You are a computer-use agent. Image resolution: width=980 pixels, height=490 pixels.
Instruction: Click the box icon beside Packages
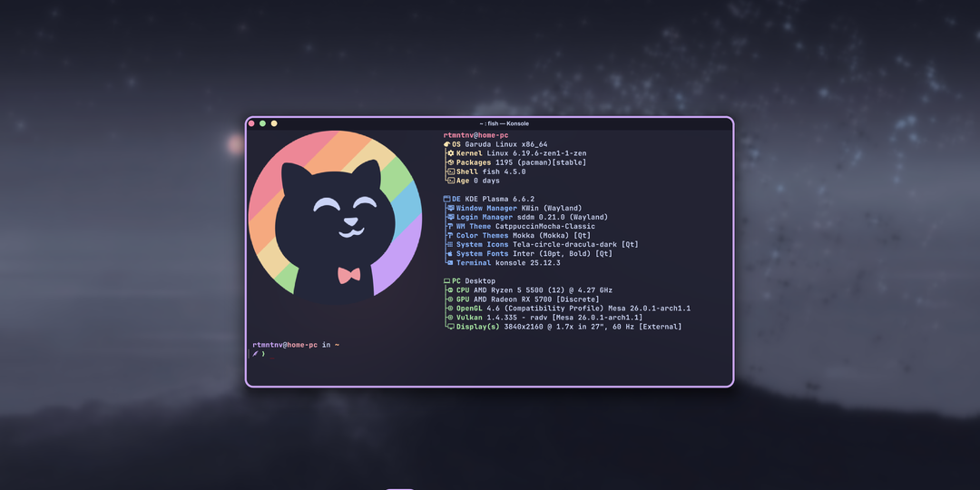(451, 162)
